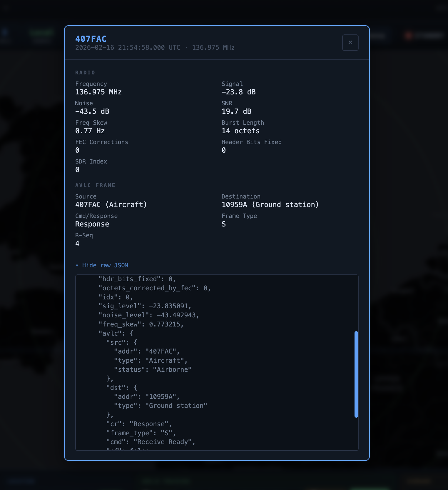Select the Cmd/Response value Response
Screen dimensions: 448x490
click(x=92, y=224)
